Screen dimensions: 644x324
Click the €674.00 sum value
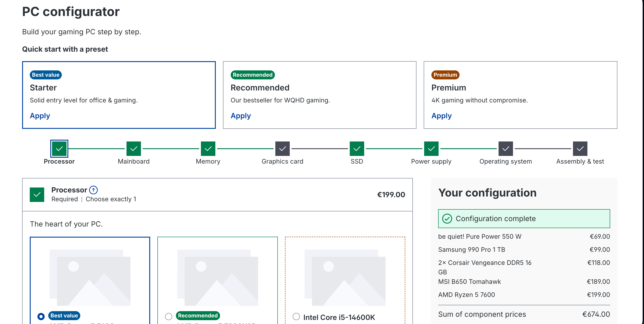[596, 314]
